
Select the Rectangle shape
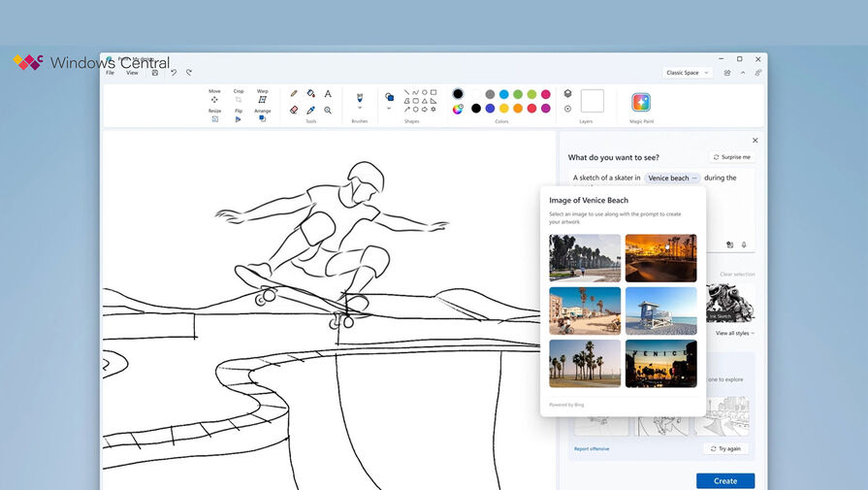click(x=434, y=92)
